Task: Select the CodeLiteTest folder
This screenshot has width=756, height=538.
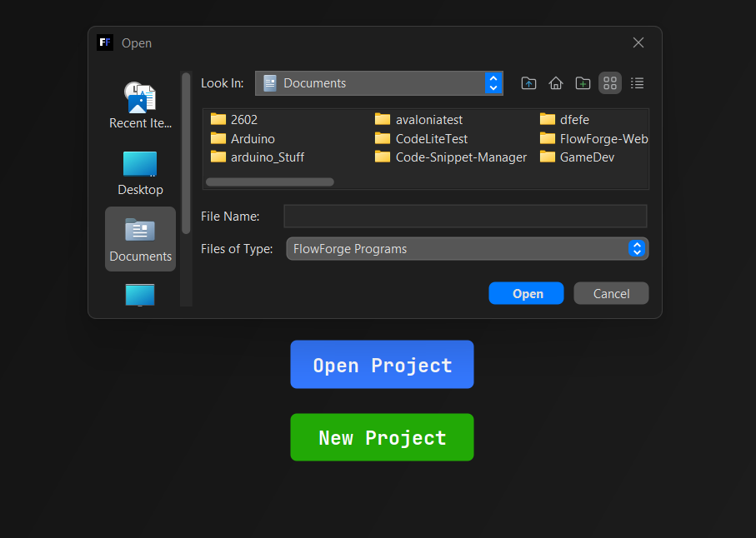Action: tap(422, 139)
